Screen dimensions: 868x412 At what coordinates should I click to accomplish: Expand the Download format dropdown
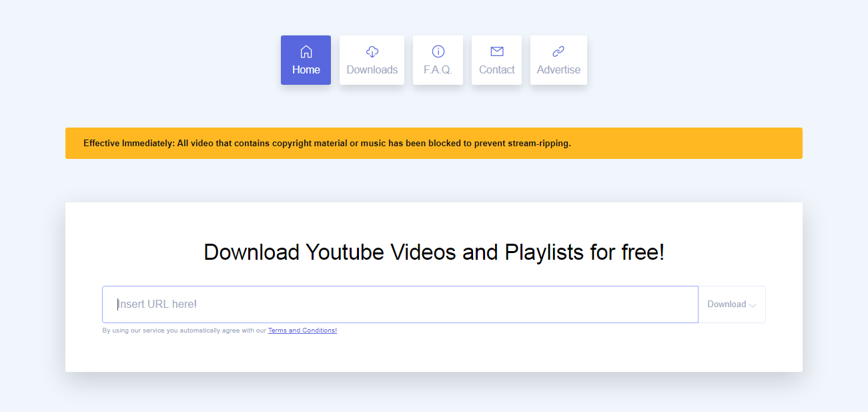732,304
